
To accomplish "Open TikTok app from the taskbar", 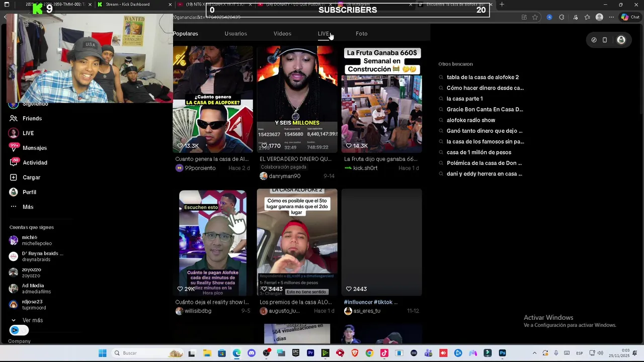I will tap(384, 353).
